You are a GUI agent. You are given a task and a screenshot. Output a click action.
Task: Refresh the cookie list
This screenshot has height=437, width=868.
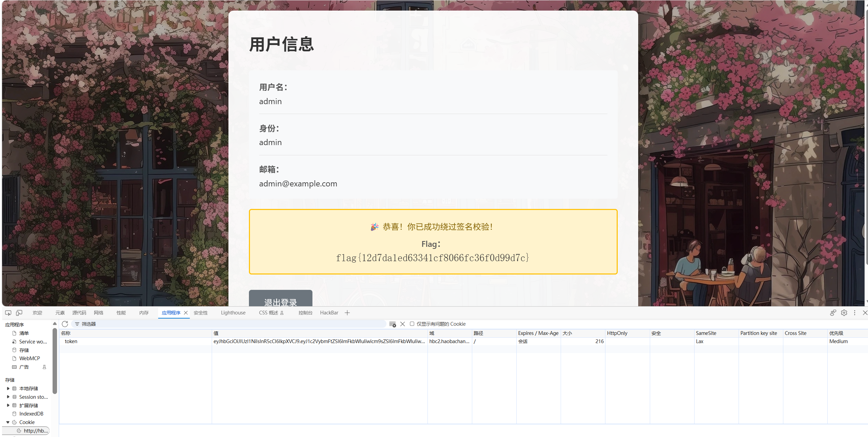[x=65, y=324]
